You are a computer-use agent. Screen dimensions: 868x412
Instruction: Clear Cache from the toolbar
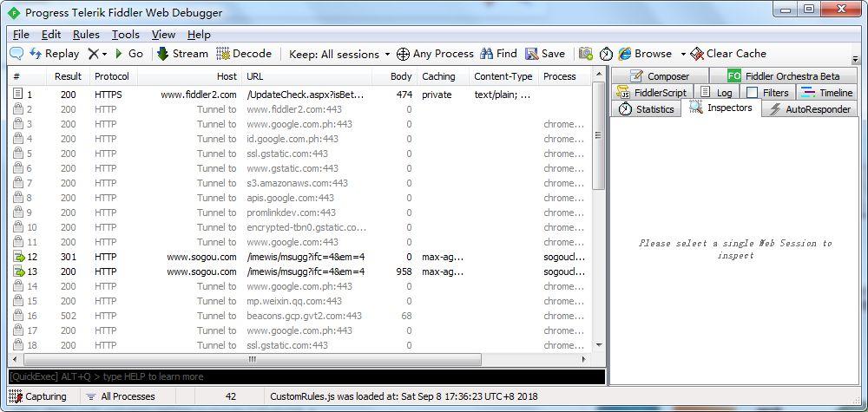(728, 54)
